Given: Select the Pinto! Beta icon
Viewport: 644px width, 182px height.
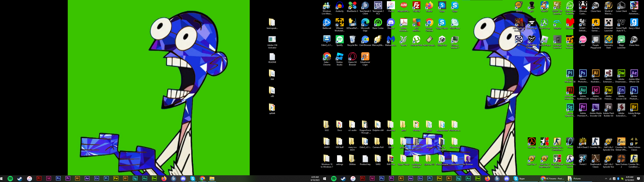Looking at the screenshot, I should (455, 24).
